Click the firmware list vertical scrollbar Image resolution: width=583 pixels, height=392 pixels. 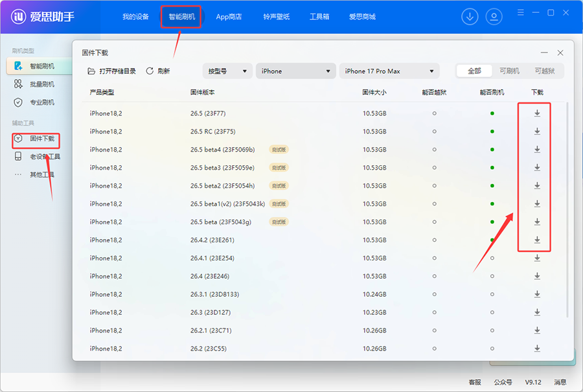coord(567,210)
